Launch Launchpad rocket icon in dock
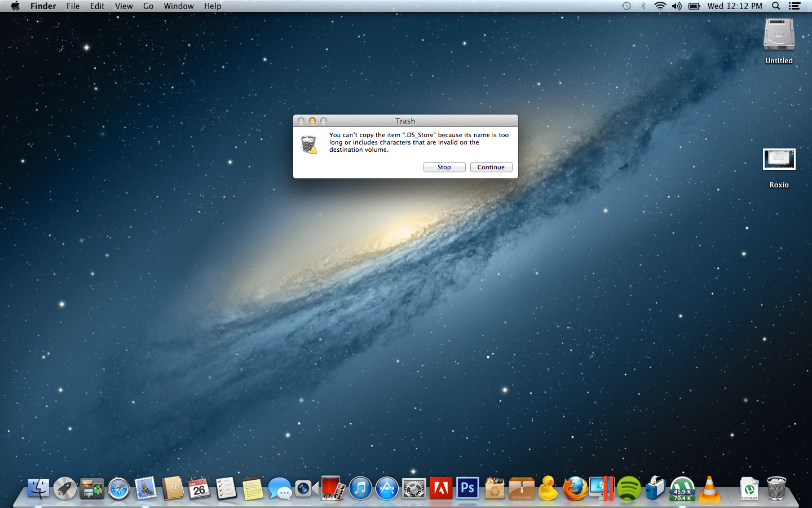The image size is (812, 508). point(65,489)
